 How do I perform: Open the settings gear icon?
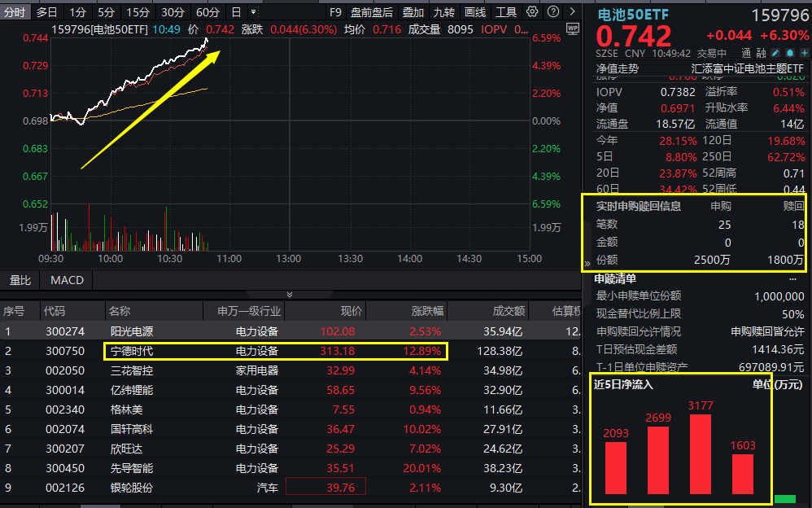point(532,11)
